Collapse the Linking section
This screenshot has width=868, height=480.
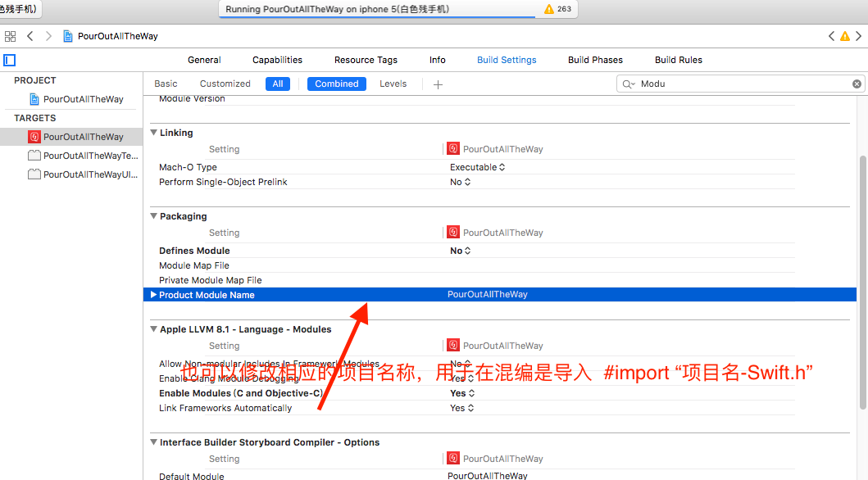(x=154, y=133)
